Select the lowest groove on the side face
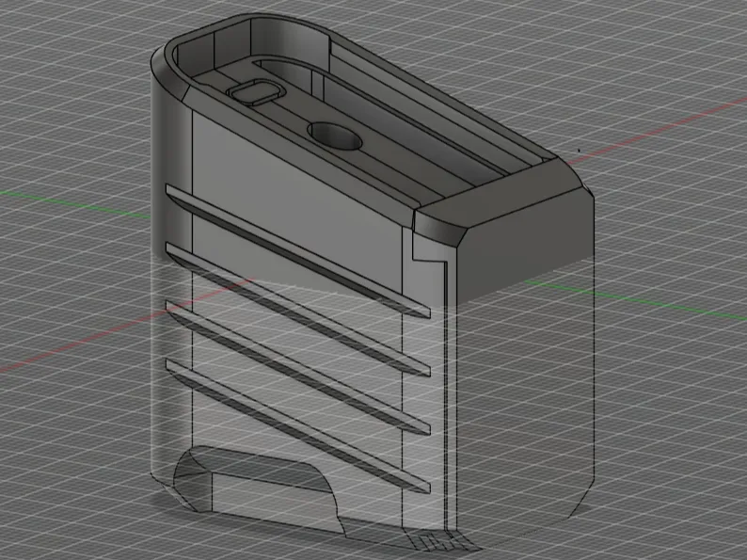The width and height of the screenshot is (747, 560). coord(297,425)
